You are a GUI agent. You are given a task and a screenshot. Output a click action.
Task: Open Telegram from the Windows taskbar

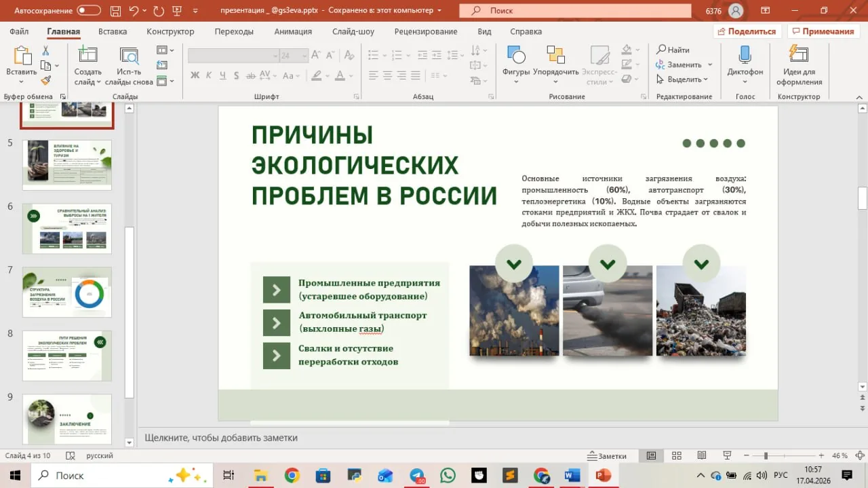point(416,475)
